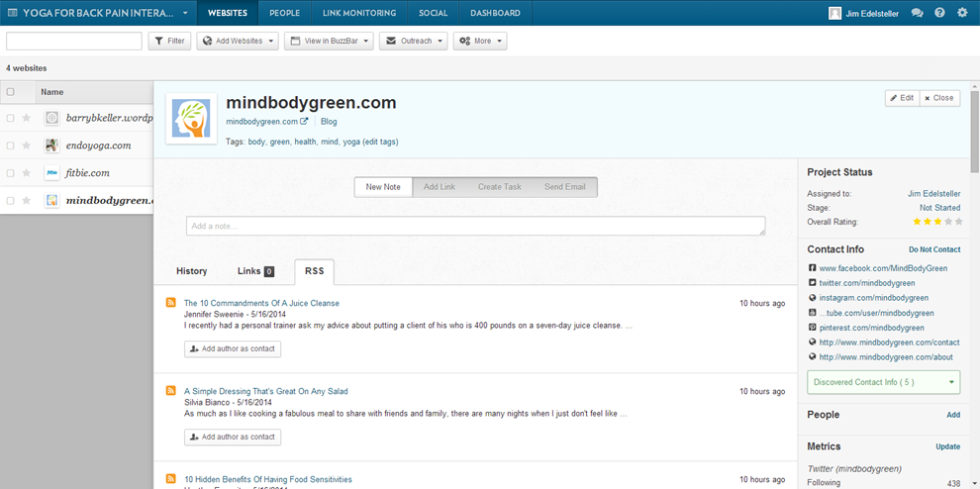Click RSS icon for Simple Dressing article

[x=170, y=391]
